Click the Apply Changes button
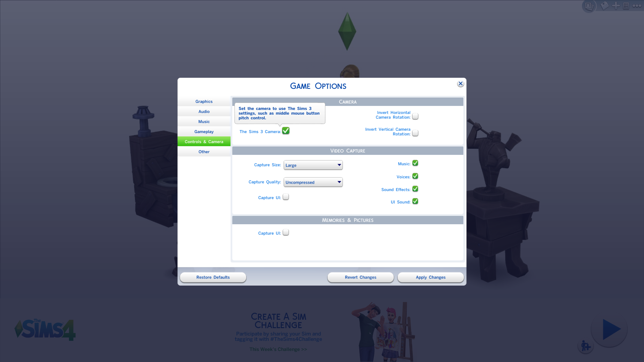The image size is (644, 362). click(x=430, y=277)
